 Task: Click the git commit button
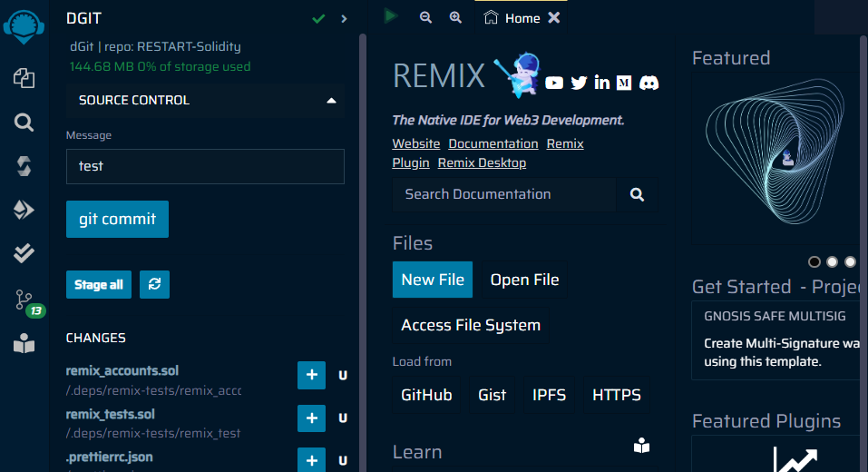point(117,219)
